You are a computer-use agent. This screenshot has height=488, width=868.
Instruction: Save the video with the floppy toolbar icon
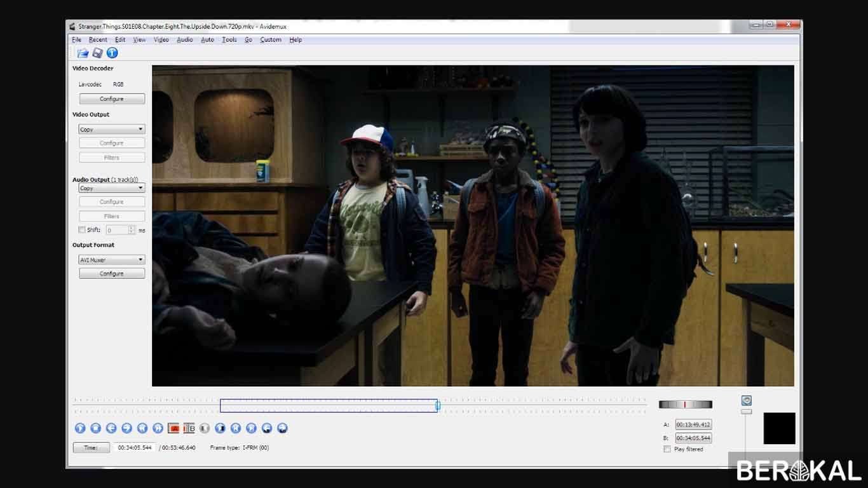click(97, 53)
